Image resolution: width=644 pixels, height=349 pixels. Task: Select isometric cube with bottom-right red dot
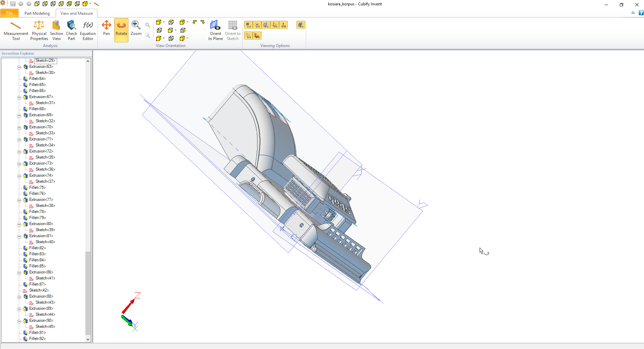coord(182,38)
